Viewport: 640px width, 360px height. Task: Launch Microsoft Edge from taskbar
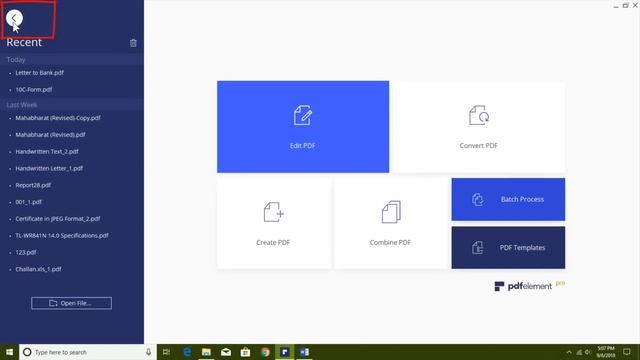[187, 352]
